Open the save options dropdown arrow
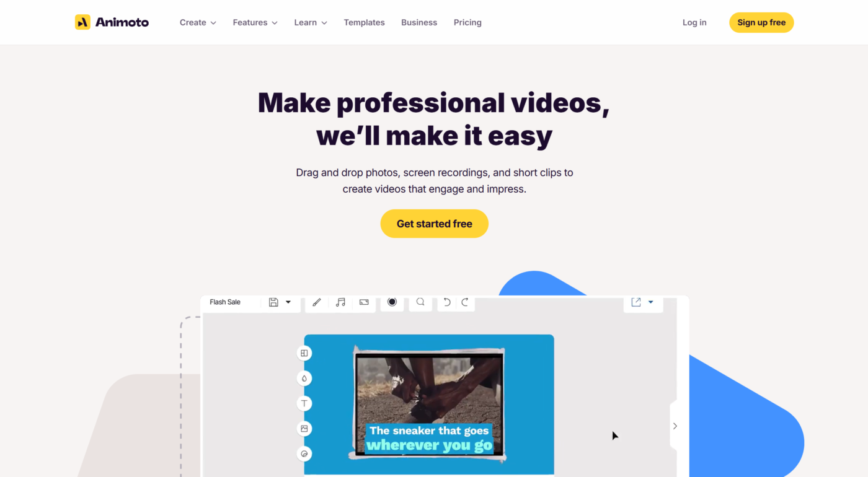Viewport: 868px width, 477px height. pos(288,302)
